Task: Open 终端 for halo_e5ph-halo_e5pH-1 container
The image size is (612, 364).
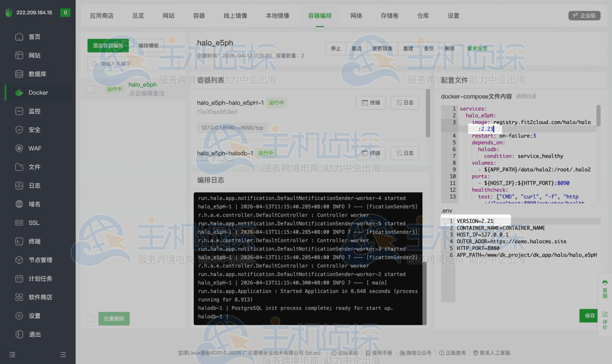Action: pos(371,103)
